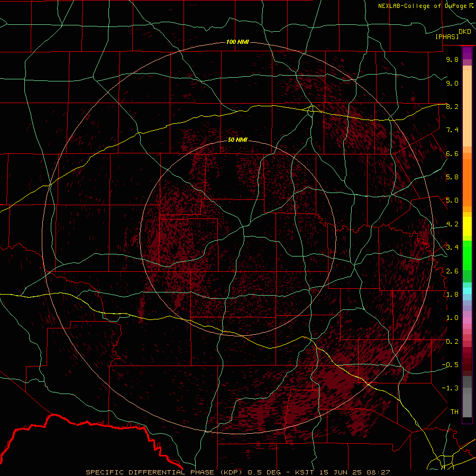The height and width of the screenshot is (476, 476).
Task: Click the [PHAS] units label
Action: click(x=447, y=36)
